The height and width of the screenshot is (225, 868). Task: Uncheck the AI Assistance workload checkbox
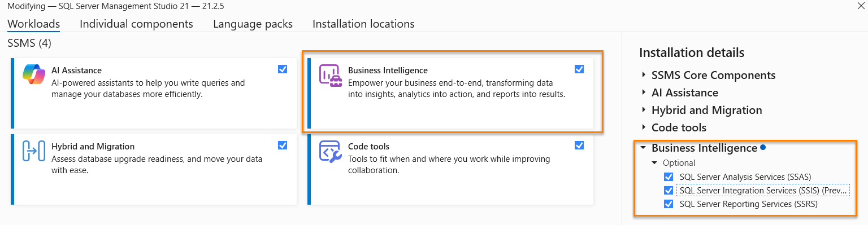(x=283, y=69)
